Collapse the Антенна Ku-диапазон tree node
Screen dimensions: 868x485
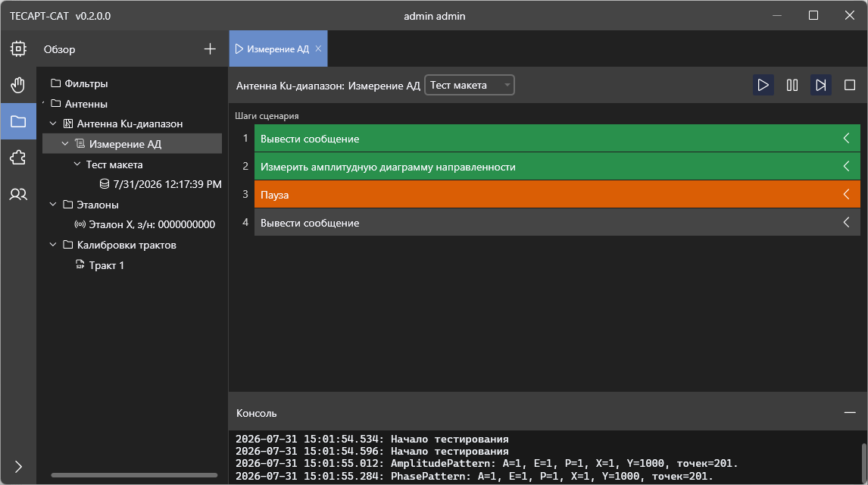53,124
